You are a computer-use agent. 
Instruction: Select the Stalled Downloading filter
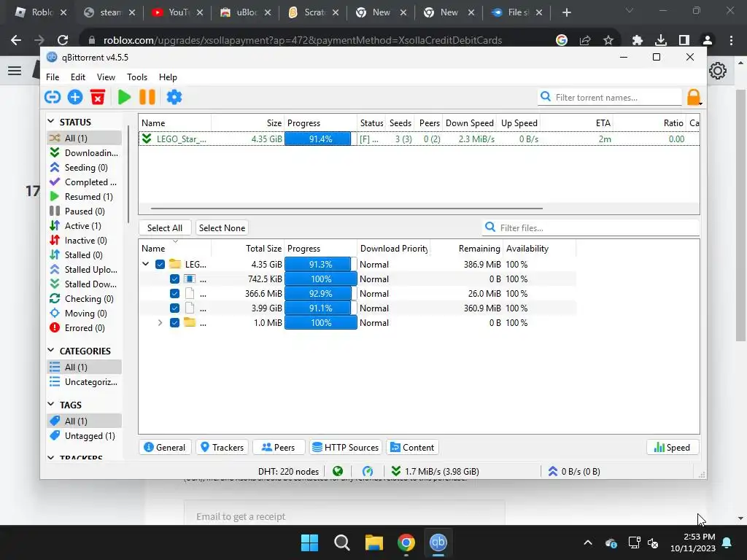click(x=84, y=284)
